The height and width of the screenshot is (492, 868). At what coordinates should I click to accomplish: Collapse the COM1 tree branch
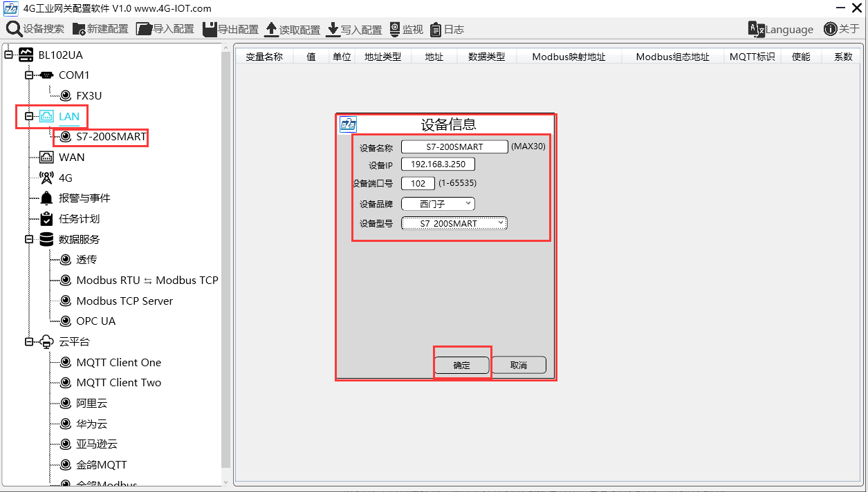point(29,75)
